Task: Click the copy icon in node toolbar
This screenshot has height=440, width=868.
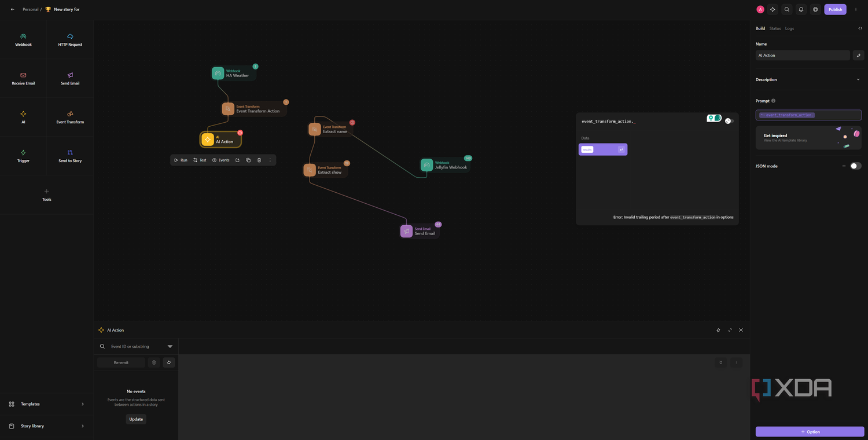Action: click(248, 160)
